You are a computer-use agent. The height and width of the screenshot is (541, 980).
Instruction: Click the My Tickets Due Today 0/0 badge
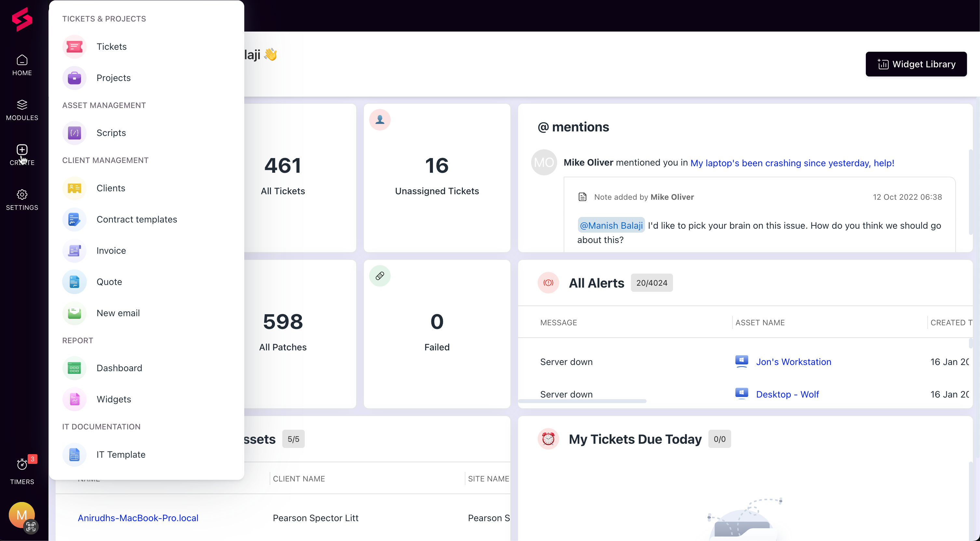point(719,439)
